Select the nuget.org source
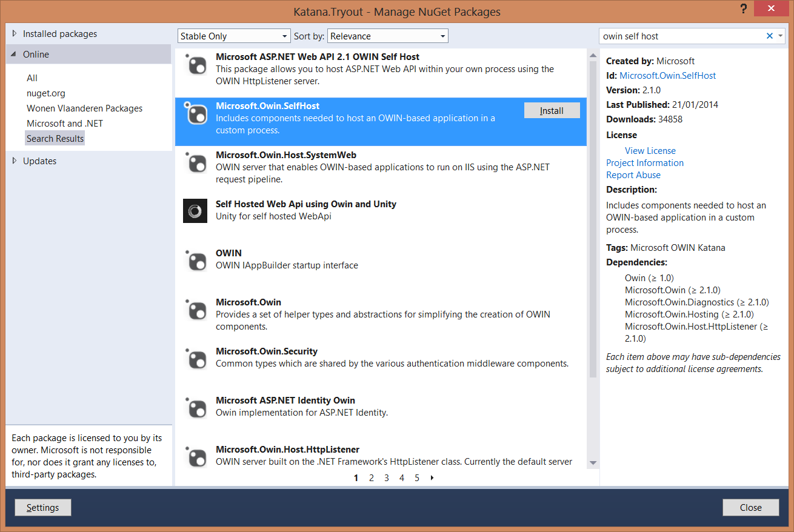Screen dimensions: 794x532 point(46,93)
